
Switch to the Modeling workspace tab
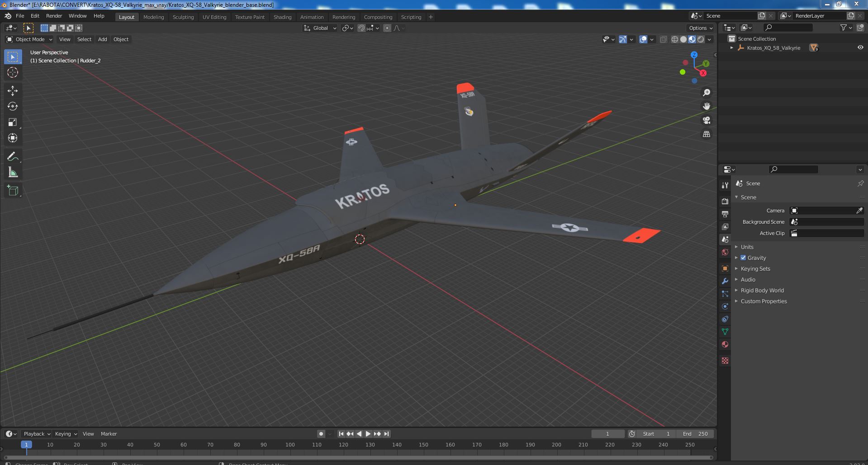(153, 17)
